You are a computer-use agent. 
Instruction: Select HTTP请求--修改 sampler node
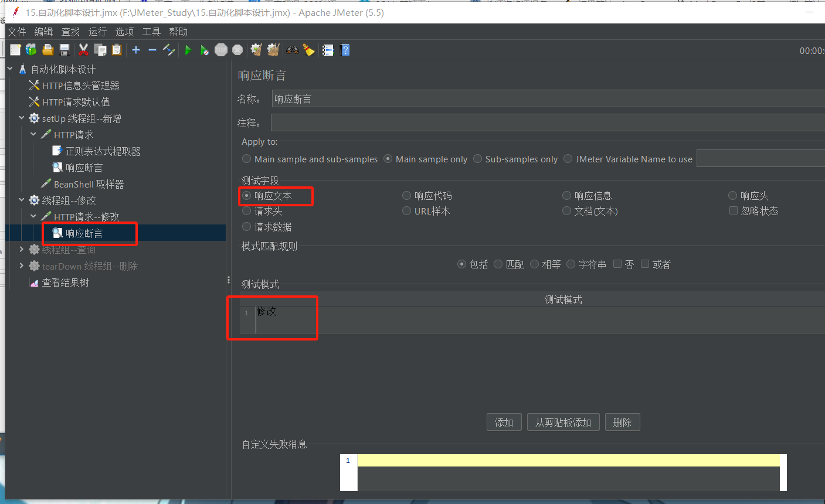pos(87,217)
